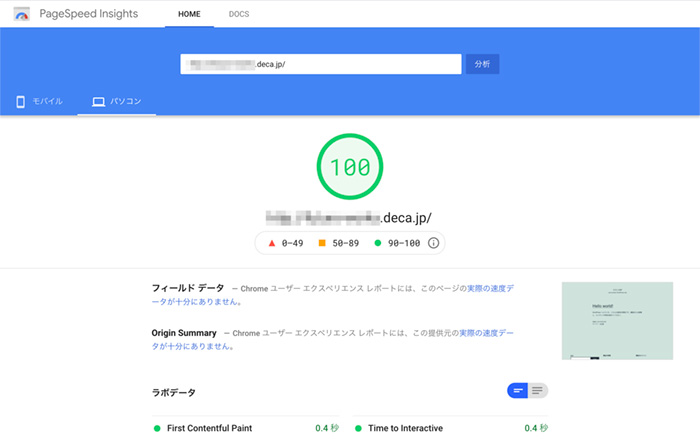The image size is (700, 439).
Task: Click the blue 分析 analyze button
Action: click(x=482, y=64)
